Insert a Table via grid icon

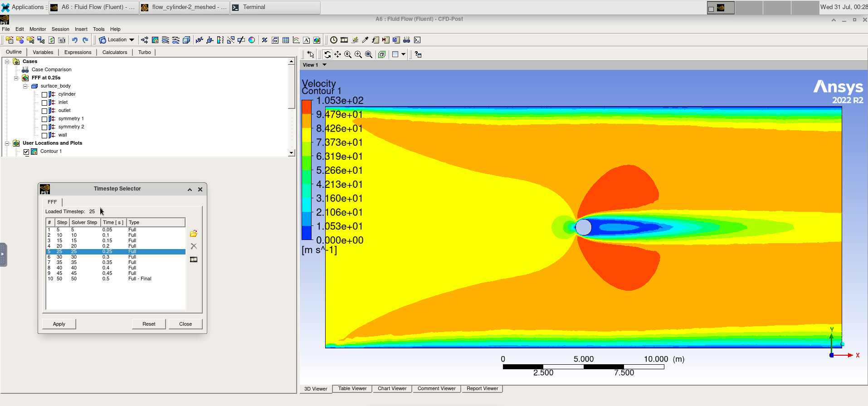[286, 40]
